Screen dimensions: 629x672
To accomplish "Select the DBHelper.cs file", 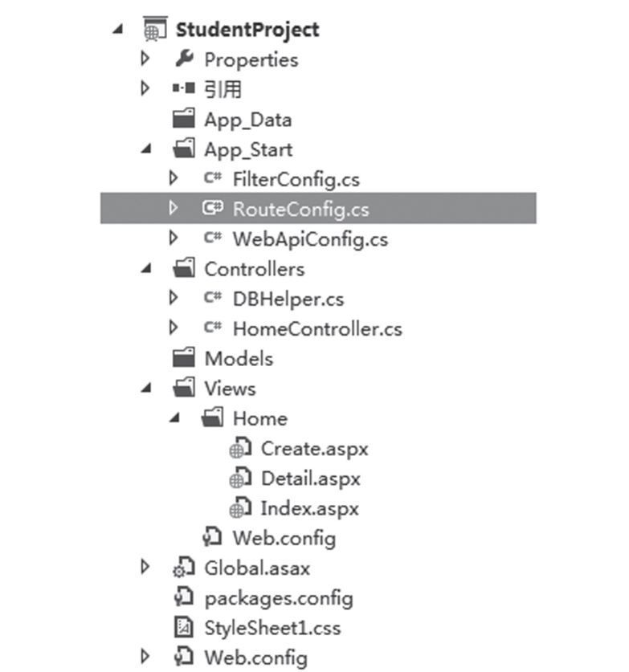I will 288,299.
